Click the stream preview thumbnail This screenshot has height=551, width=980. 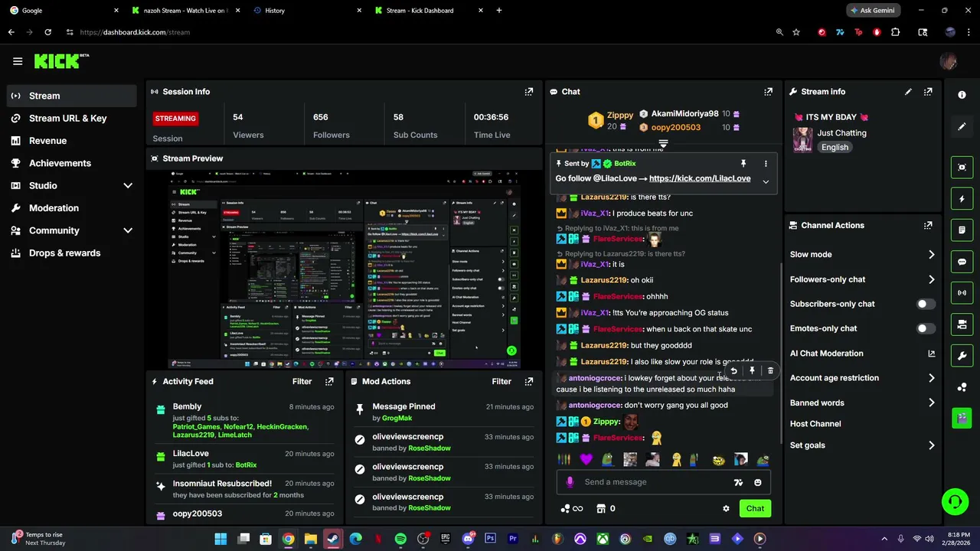click(345, 270)
